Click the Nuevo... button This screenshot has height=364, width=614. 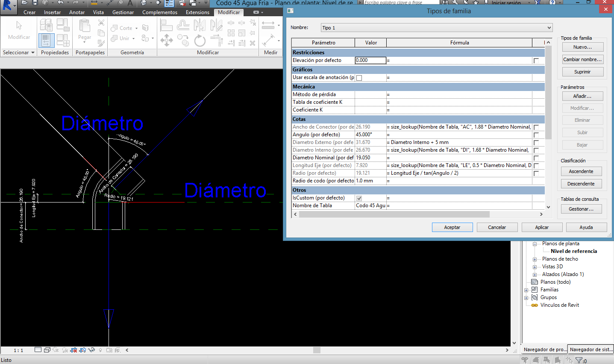coord(582,47)
